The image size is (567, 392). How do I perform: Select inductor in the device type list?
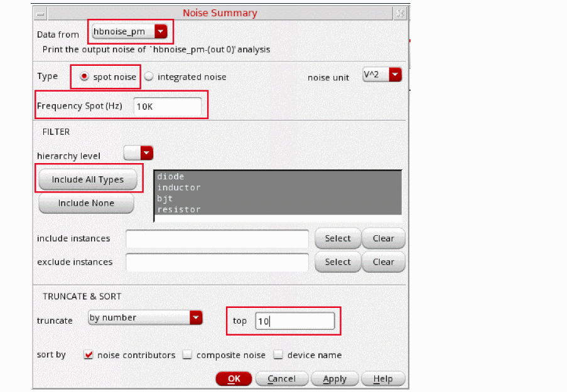(x=278, y=188)
